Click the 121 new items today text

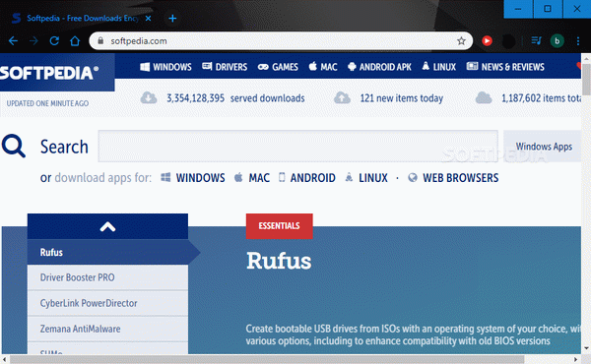click(x=402, y=98)
